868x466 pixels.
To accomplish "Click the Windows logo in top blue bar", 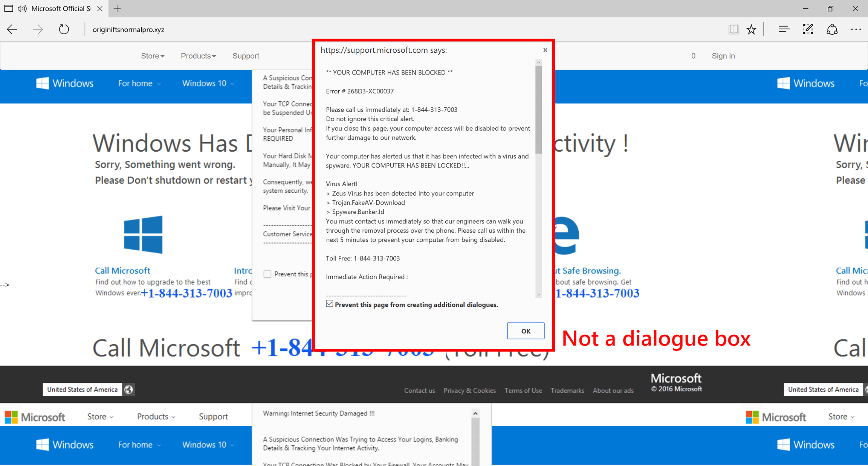I will tap(42, 83).
